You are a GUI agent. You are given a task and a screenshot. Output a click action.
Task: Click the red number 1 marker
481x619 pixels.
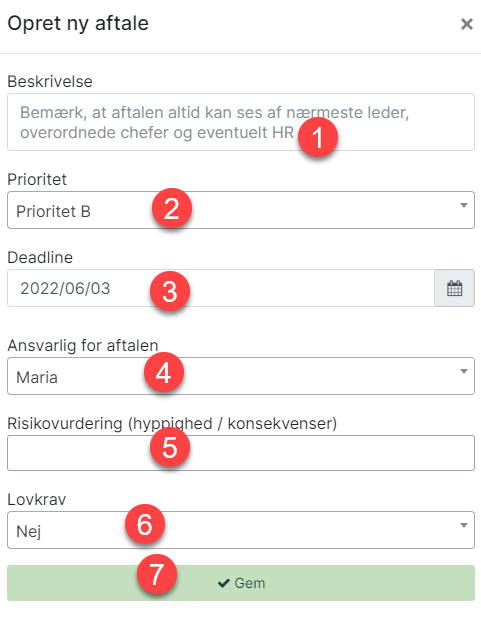click(318, 137)
